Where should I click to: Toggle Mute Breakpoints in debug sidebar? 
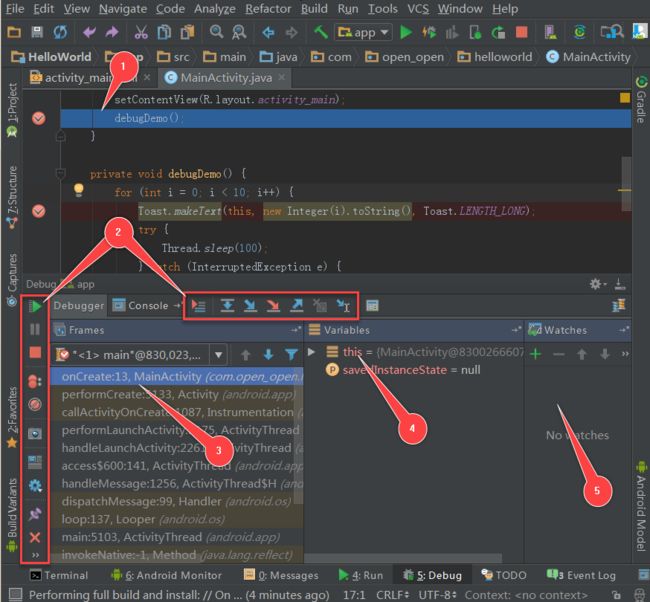point(35,404)
